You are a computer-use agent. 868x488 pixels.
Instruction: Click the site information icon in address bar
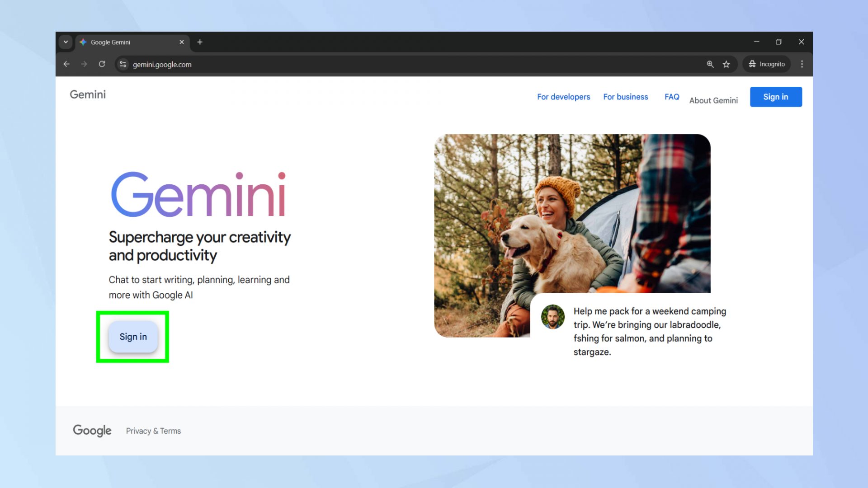(x=123, y=64)
